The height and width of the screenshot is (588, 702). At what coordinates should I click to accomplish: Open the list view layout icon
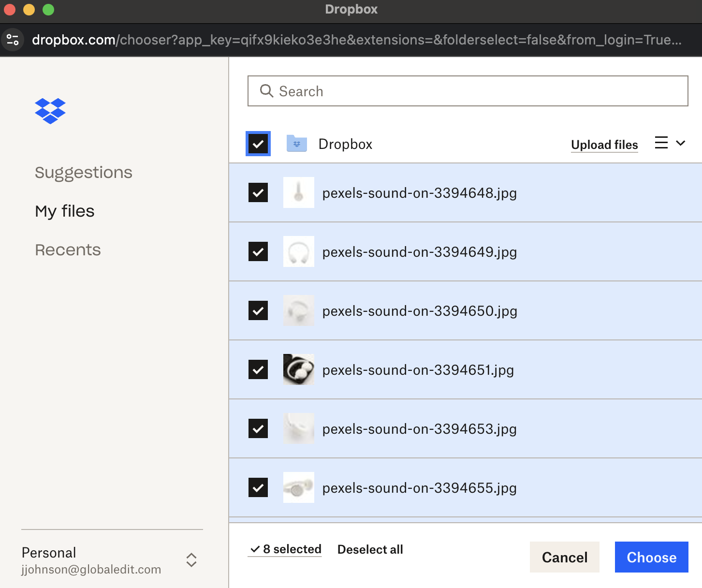click(x=661, y=143)
